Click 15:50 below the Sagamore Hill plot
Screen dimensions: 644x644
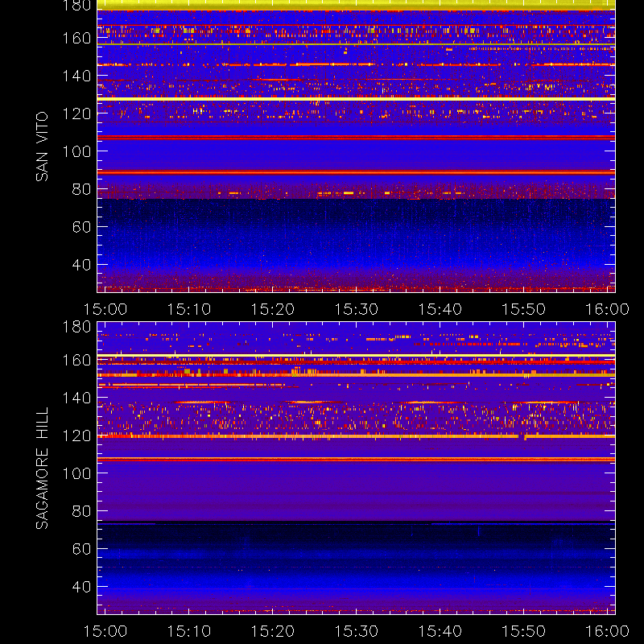[524, 631]
